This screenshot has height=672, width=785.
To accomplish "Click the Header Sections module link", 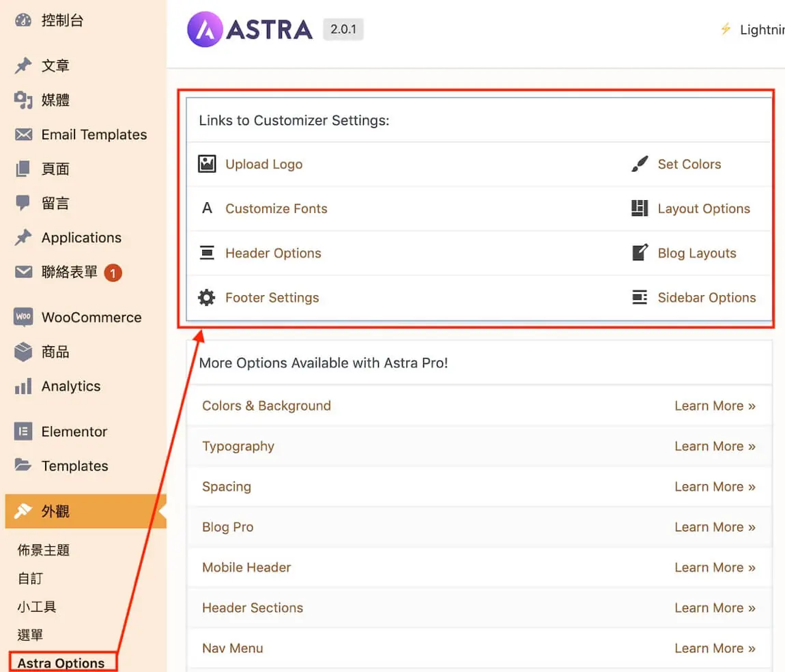I will 253,607.
